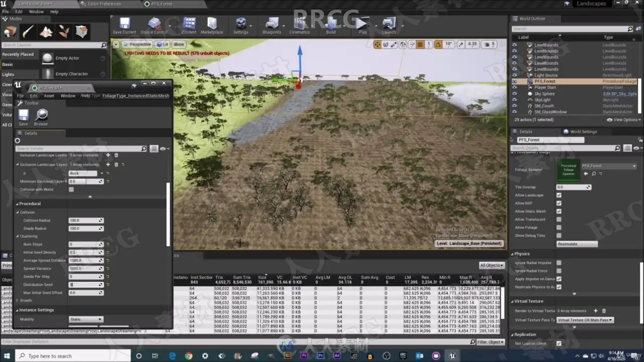Screen dimensions: 644x362
Task: Click the Lit view mode button
Action: tap(163, 44)
